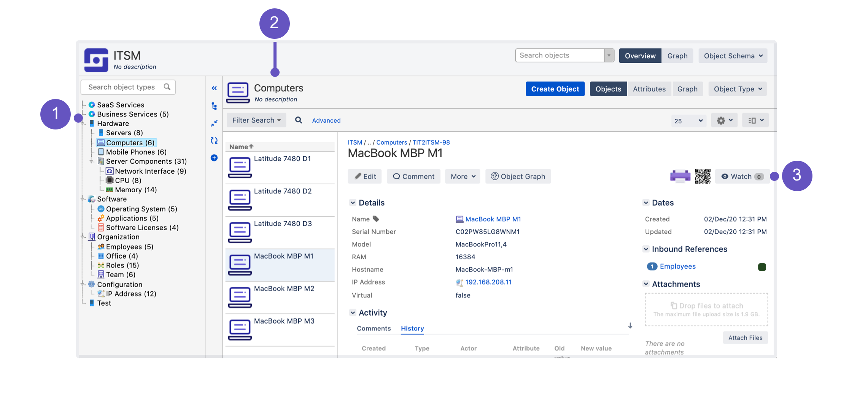Click the Computers breadcrumb link

(x=391, y=142)
